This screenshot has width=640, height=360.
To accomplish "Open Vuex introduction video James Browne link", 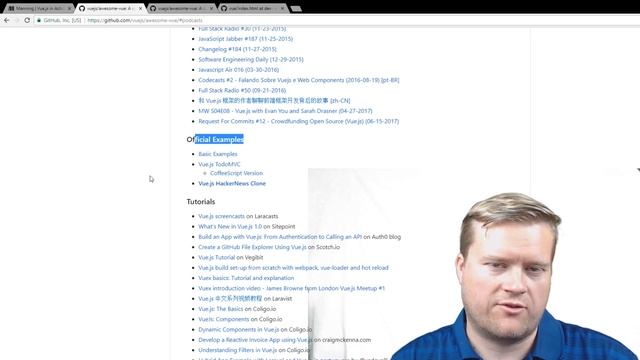I will coord(291,288).
